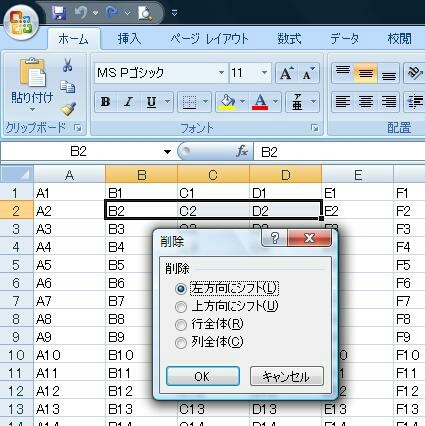Viewport: 425px width, 426px height.
Task: Align text right
Action: (388, 101)
